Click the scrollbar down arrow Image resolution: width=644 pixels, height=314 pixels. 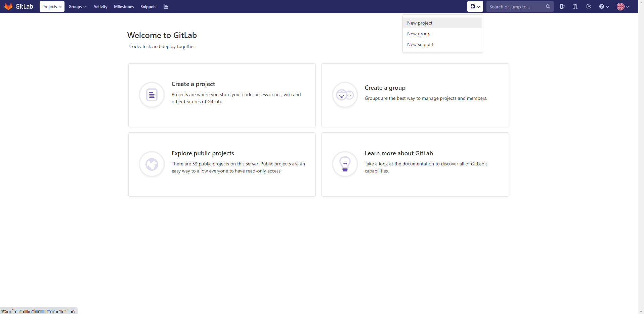tap(641, 311)
